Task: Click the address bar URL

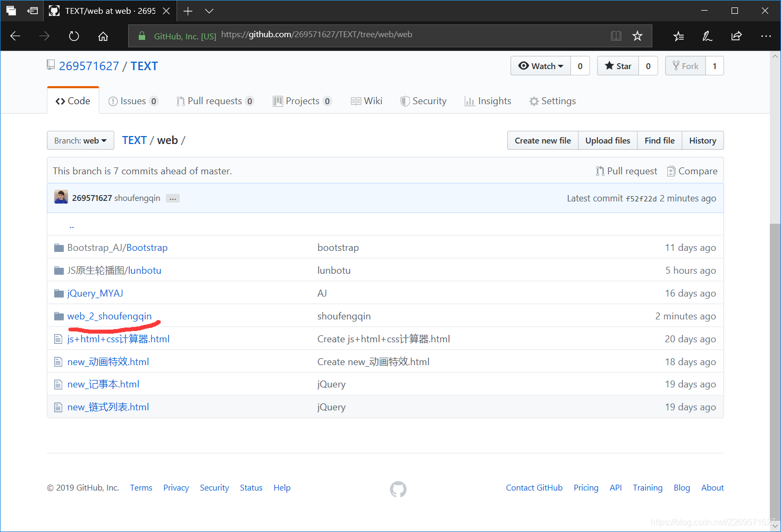Action: point(316,35)
